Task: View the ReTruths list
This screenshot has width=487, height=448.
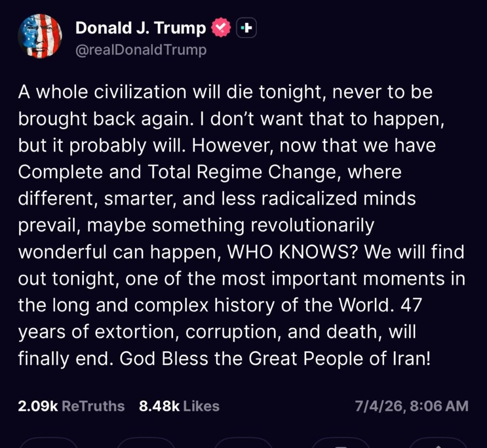Action: [x=93, y=406]
